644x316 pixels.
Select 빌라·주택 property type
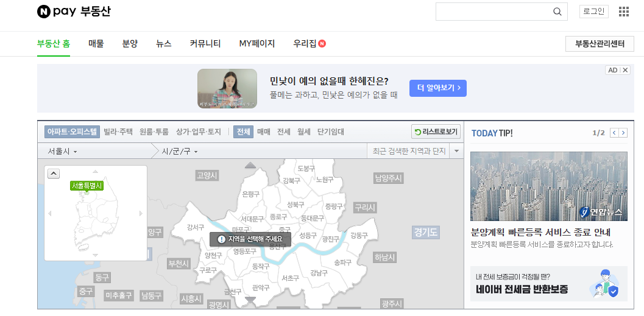(x=118, y=132)
